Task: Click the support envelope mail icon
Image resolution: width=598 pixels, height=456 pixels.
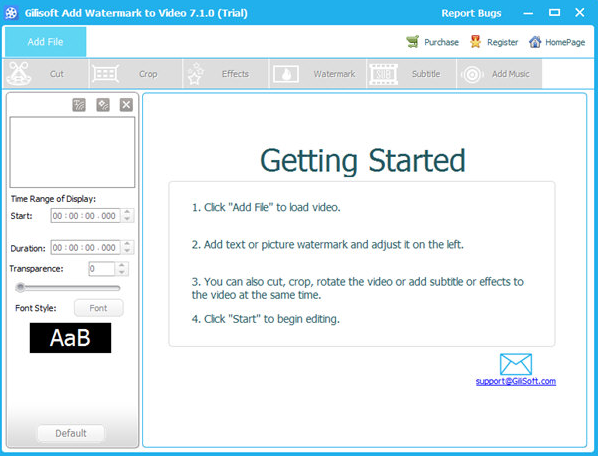Action: (x=516, y=364)
